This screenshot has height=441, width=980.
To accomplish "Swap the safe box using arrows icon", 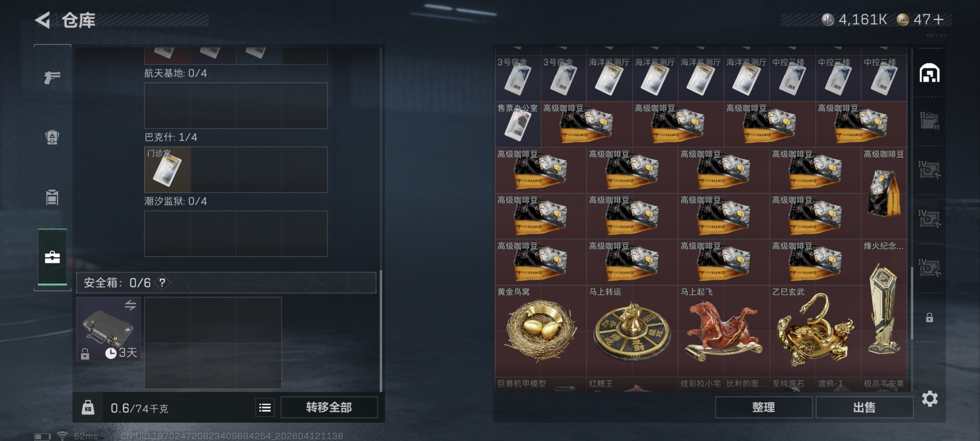I will [130, 305].
